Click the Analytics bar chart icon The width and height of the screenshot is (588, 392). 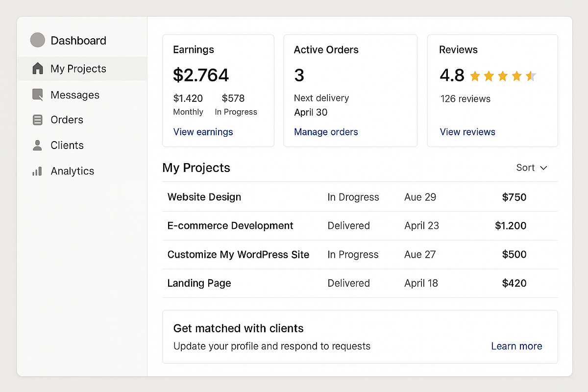tap(37, 171)
